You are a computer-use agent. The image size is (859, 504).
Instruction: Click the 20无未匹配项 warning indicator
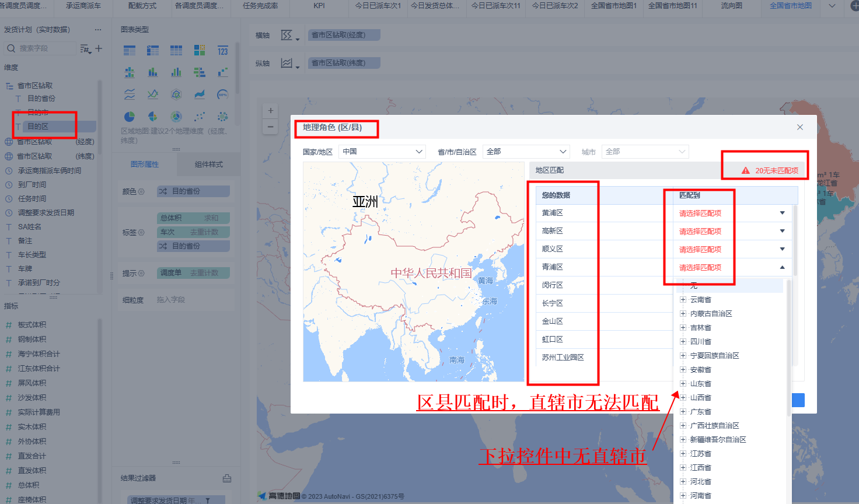tap(770, 170)
